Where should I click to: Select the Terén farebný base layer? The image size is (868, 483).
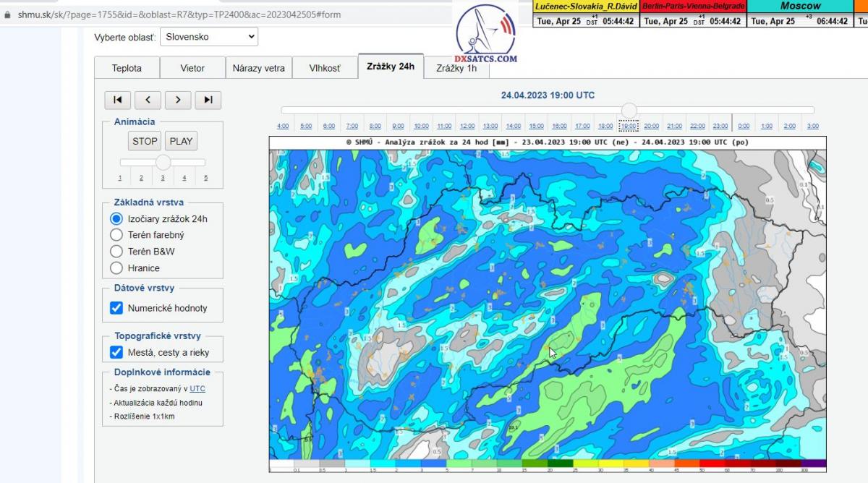pos(116,234)
